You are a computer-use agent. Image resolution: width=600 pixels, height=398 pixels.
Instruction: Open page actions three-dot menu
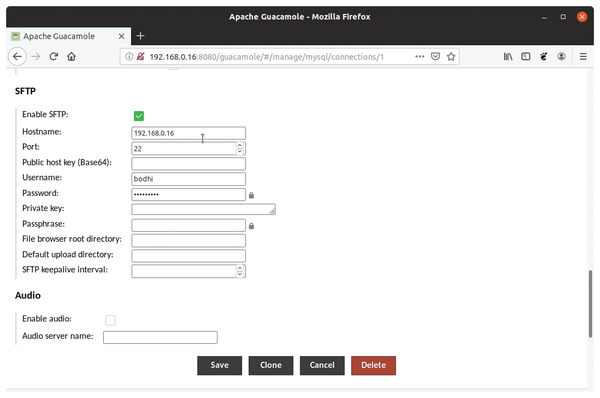(x=420, y=57)
